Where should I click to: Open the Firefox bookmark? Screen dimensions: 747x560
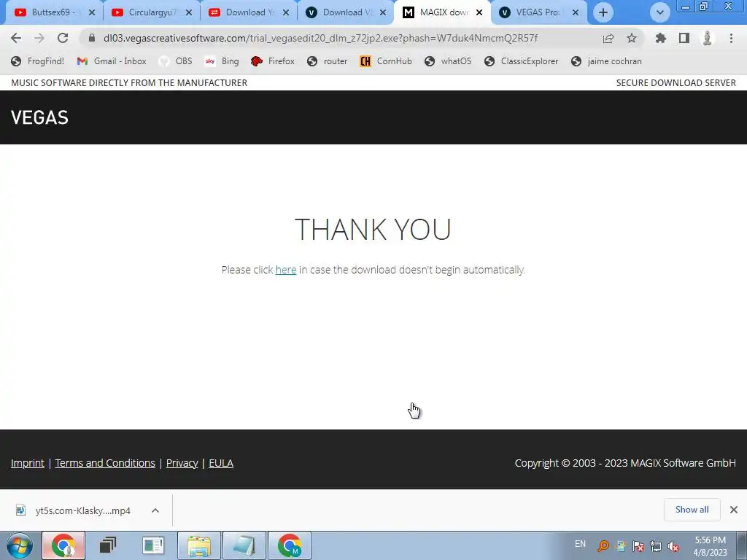click(x=273, y=61)
